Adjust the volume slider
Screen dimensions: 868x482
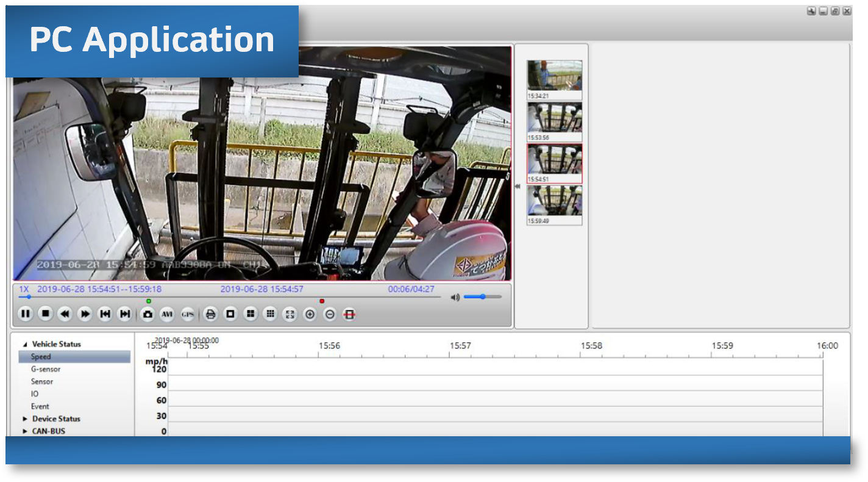click(483, 297)
